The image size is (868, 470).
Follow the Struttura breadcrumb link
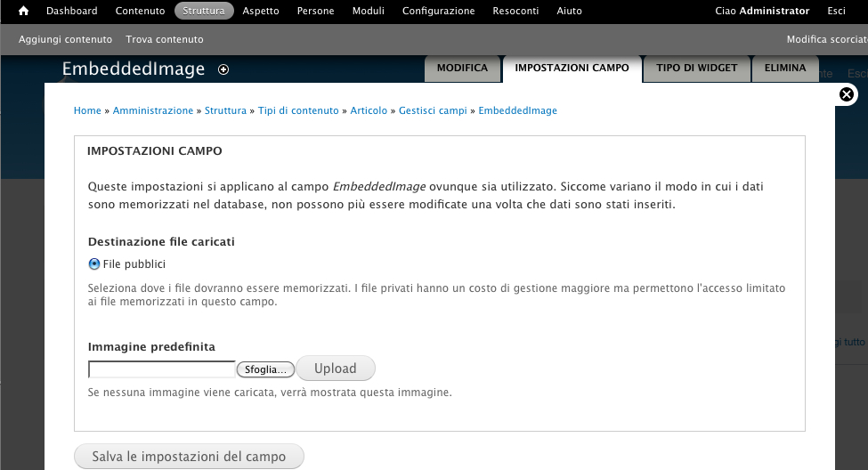(225, 110)
